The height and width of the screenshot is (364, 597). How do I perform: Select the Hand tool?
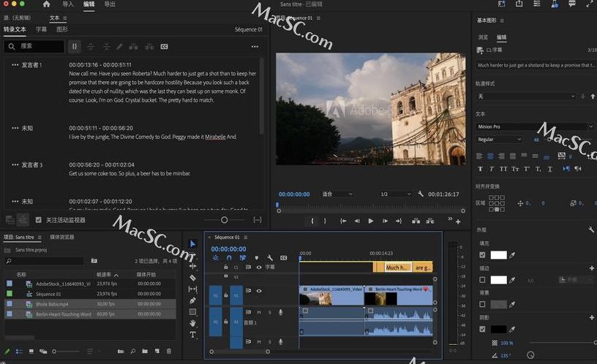192,323
